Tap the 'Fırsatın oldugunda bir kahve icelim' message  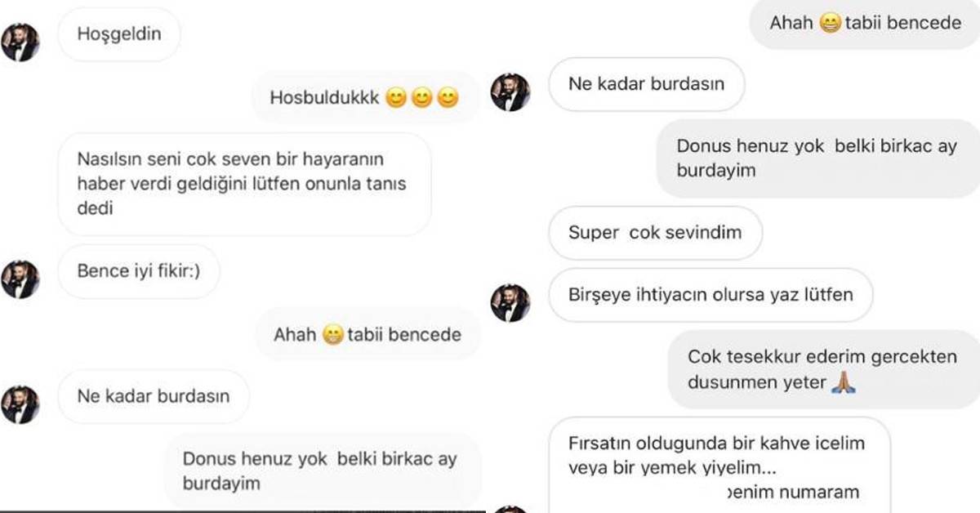coord(719,465)
